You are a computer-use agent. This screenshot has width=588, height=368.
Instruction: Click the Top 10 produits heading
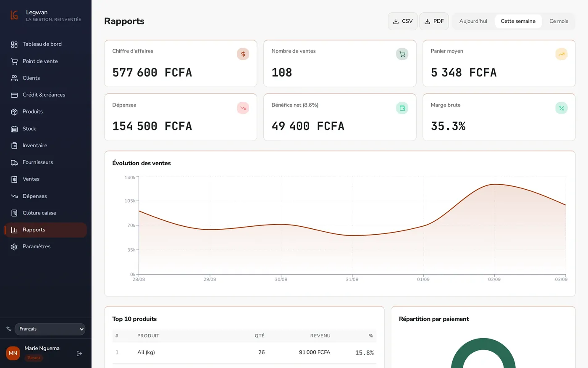click(134, 319)
